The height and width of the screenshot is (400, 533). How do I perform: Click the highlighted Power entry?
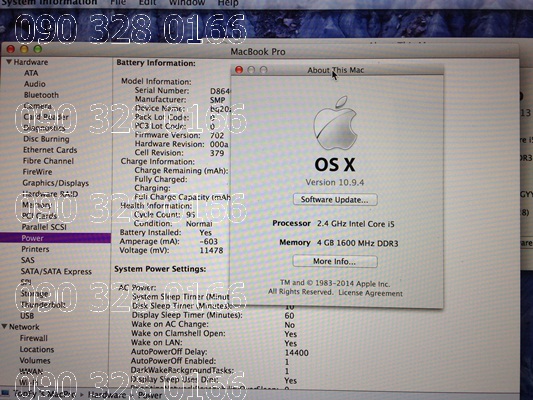(x=55, y=238)
